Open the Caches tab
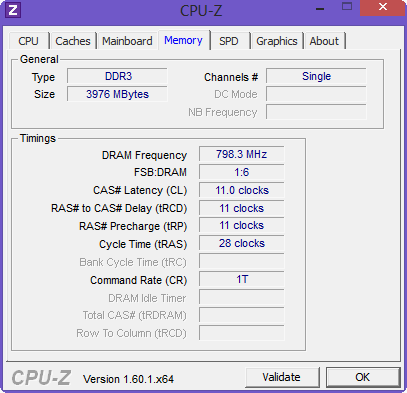Viewport: 407px width, 393px height. [x=73, y=41]
